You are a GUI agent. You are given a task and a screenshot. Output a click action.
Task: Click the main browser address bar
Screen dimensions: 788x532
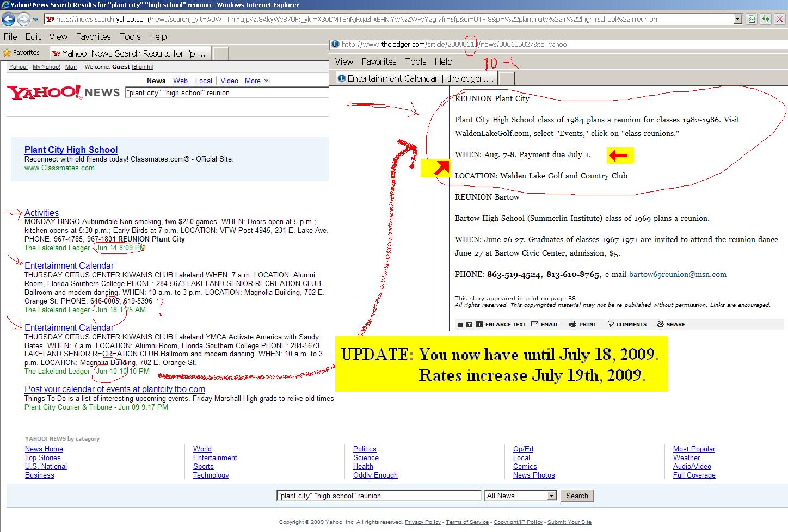pyautogui.click(x=389, y=19)
